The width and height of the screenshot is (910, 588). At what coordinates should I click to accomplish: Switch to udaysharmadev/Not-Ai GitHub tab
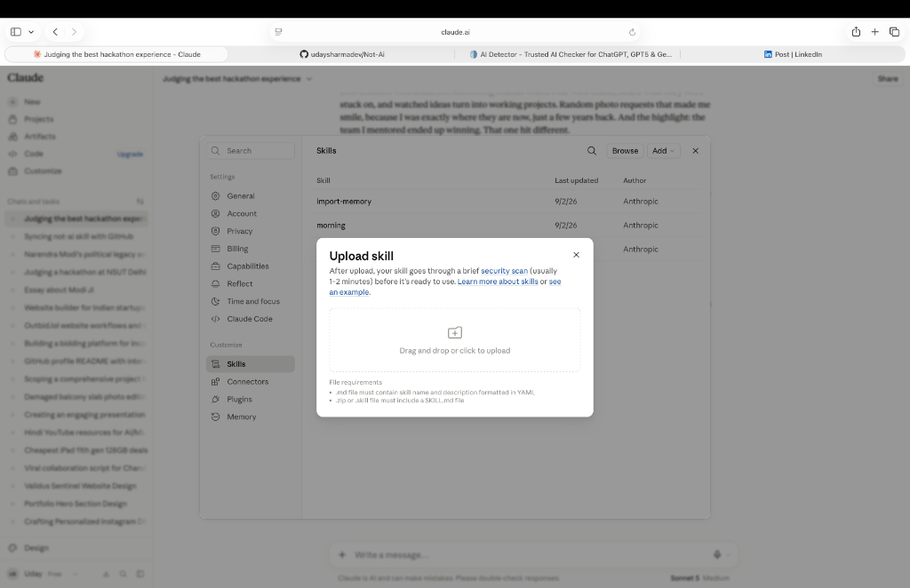342,54
